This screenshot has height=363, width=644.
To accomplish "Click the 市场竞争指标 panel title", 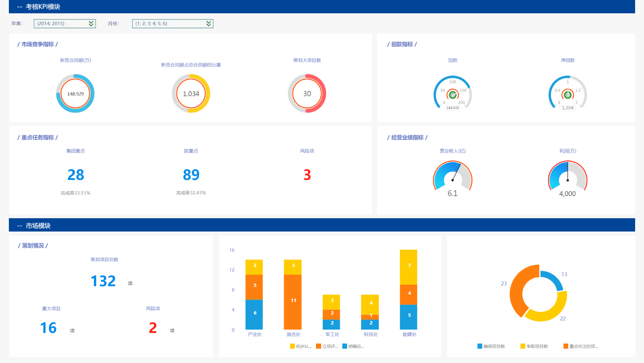I will (x=38, y=44).
